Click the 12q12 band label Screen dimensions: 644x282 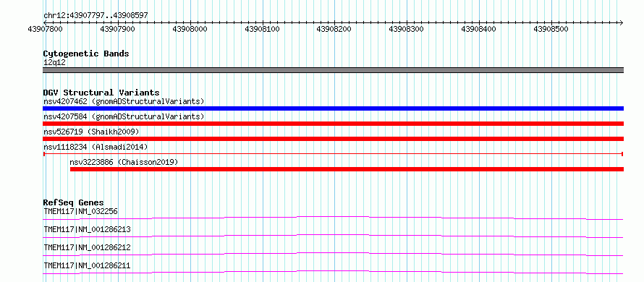pyautogui.click(x=54, y=62)
